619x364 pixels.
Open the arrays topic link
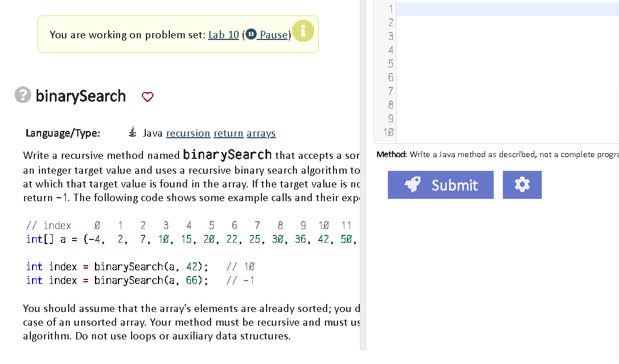click(x=261, y=133)
